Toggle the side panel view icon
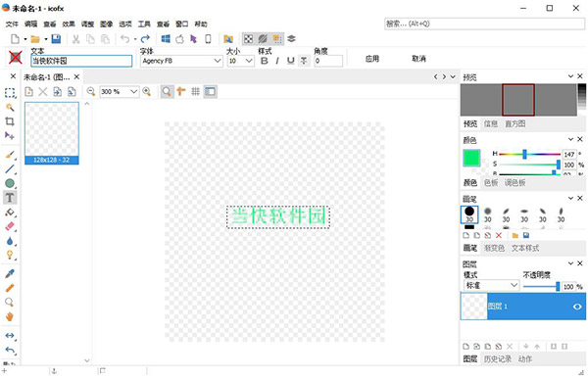588x379 pixels. 211,91
